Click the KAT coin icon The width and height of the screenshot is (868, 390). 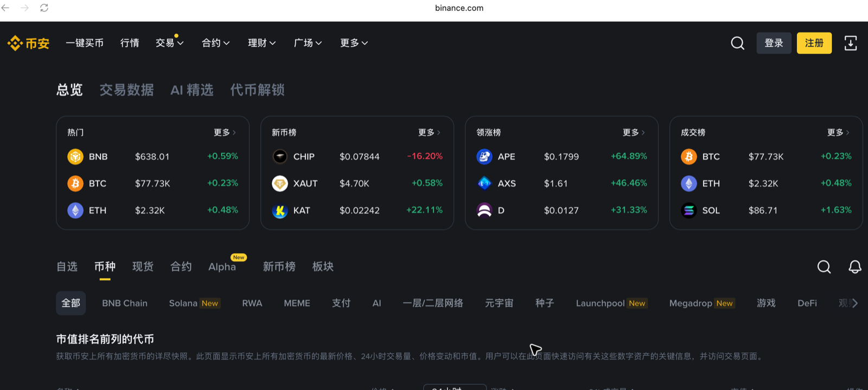[279, 210]
